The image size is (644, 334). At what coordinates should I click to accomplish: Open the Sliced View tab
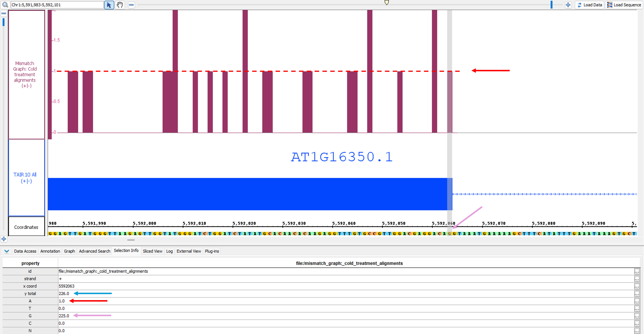point(153,251)
